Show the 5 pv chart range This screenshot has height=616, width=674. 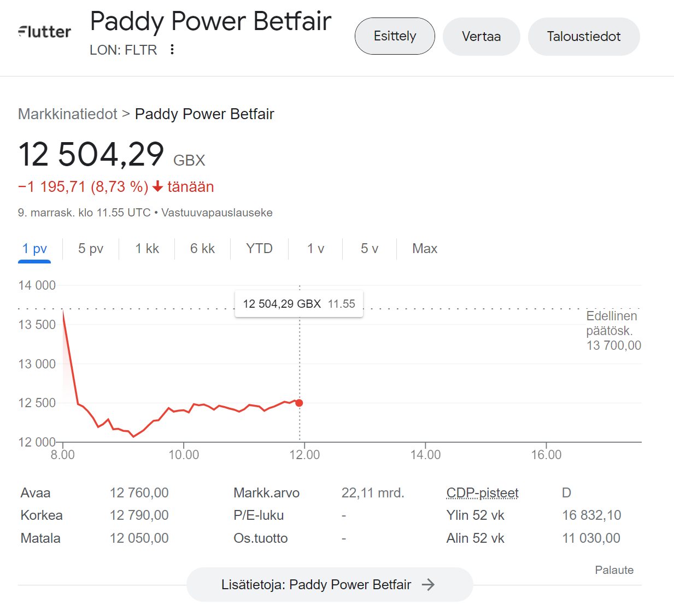pos(91,249)
